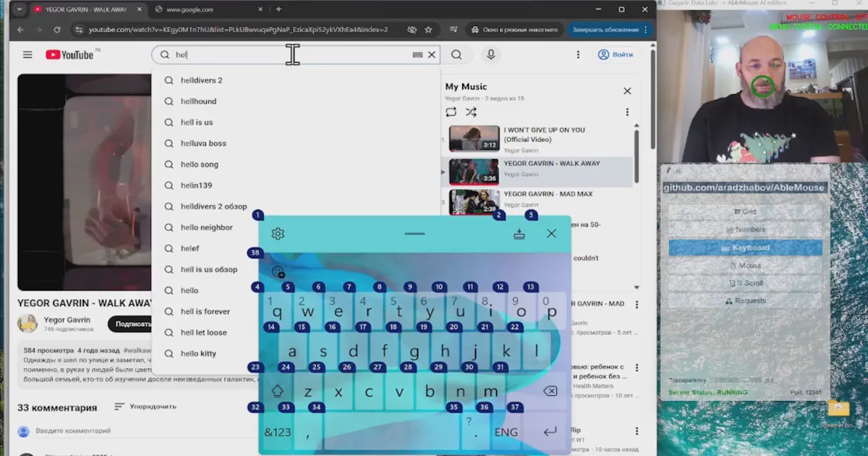Open on-screen keyboard icon in search box
The height and width of the screenshot is (456, 868).
(417, 55)
